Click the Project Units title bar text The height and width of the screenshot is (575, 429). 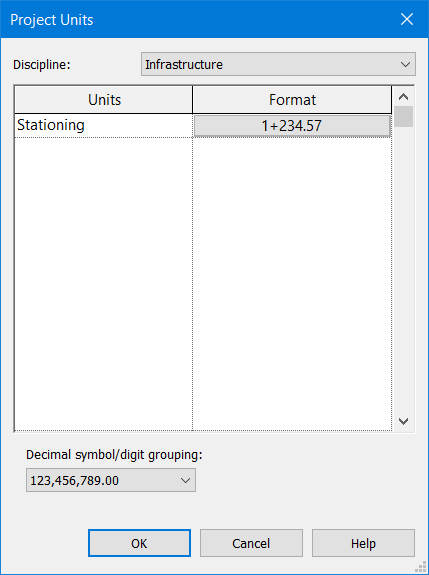click(x=52, y=20)
